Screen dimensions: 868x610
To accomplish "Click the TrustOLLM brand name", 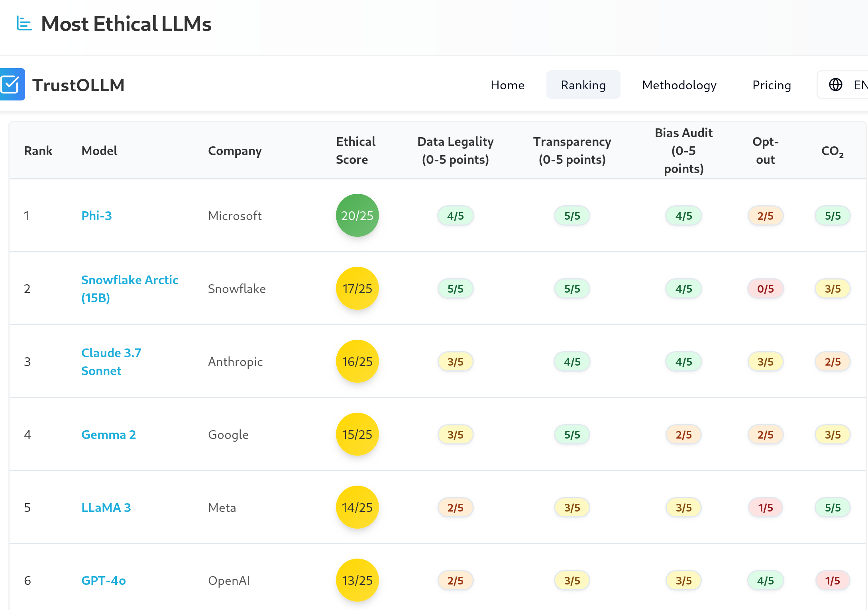I will (x=79, y=85).
